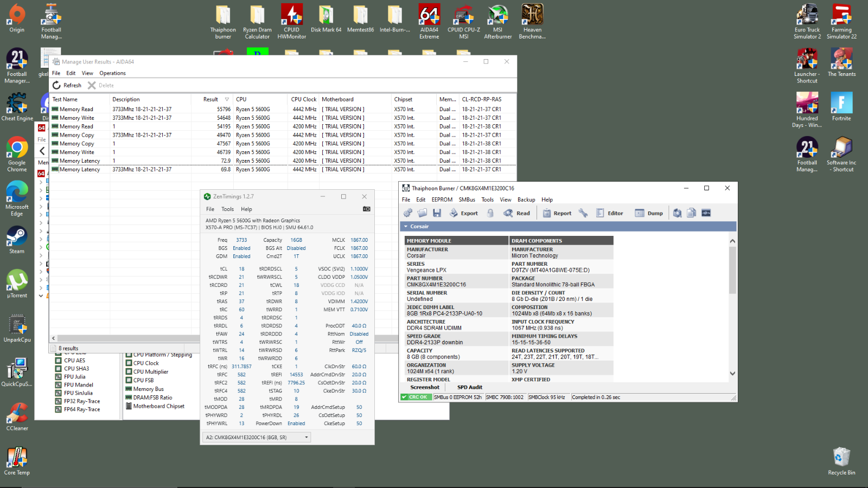Click the padlock icon in Thaiphoon toolbar
This screenshot has height=488, width=868.
coord(490,213)
